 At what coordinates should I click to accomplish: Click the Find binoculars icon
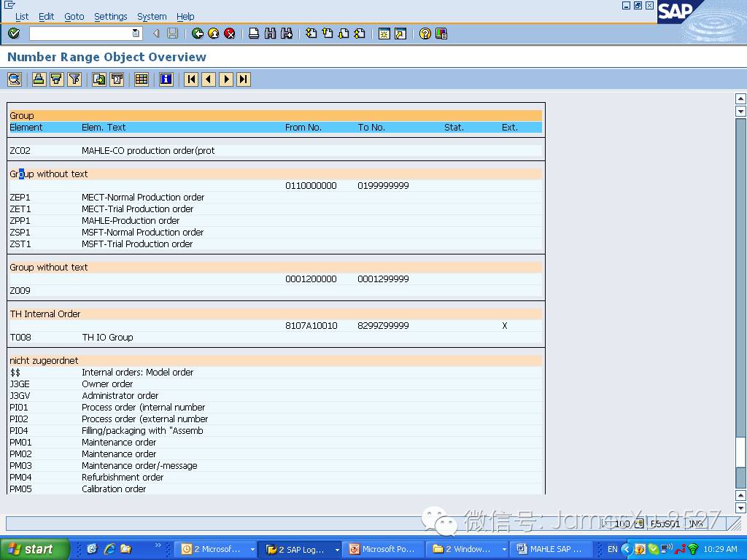[270, 34]
